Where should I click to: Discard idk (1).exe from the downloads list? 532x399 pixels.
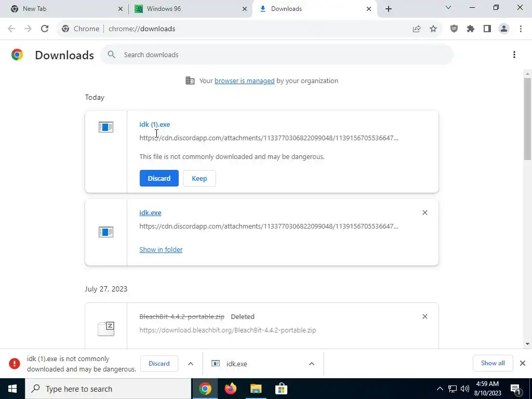(159, 178)
